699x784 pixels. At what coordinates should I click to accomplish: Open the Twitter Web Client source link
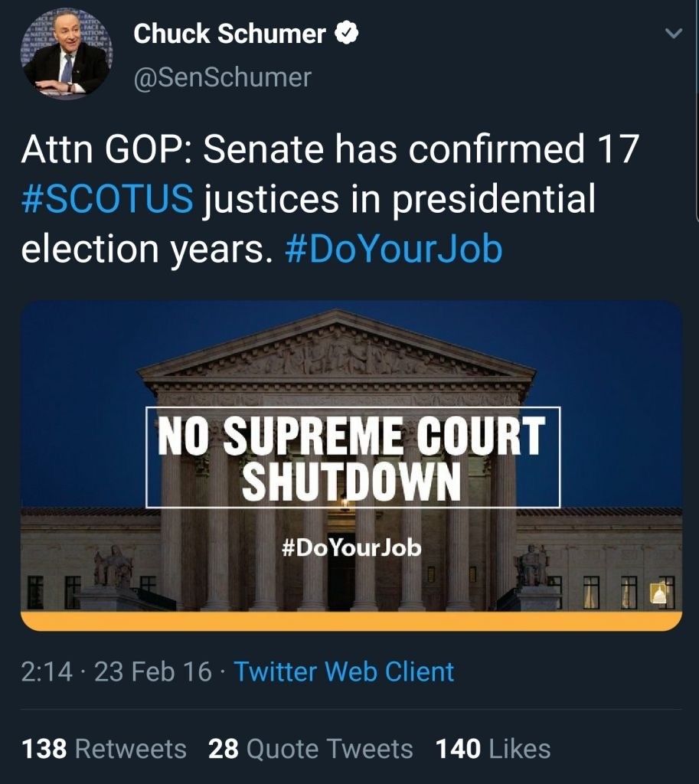coord(344,671)
